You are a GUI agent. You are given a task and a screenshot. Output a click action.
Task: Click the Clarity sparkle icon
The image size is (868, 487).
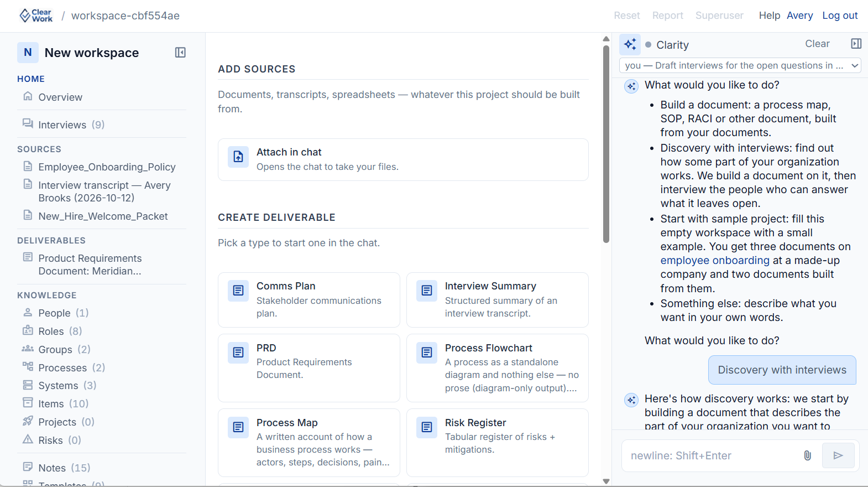pos(630,44)
